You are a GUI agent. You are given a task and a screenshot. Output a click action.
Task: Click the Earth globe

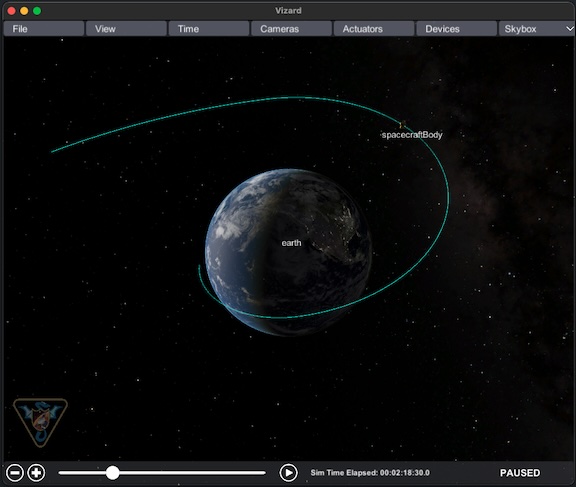(x=288, y=252)
